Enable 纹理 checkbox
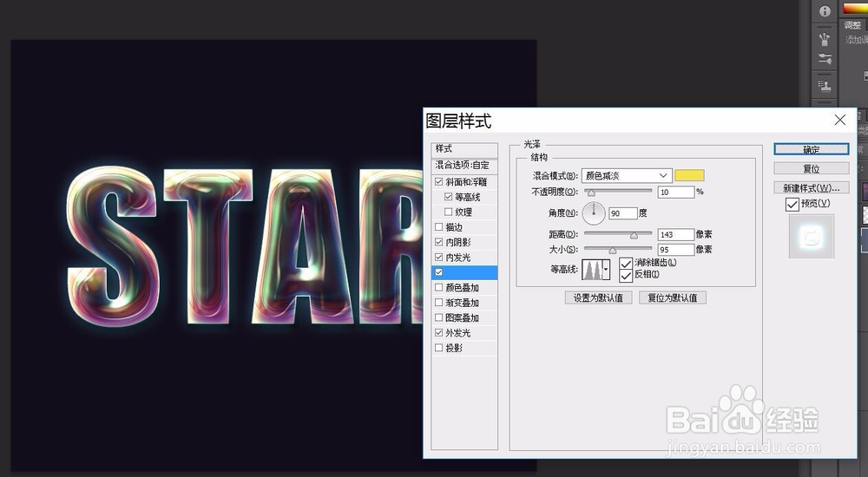The height and width of the screenshot is (477, 868). pos(449,212)
